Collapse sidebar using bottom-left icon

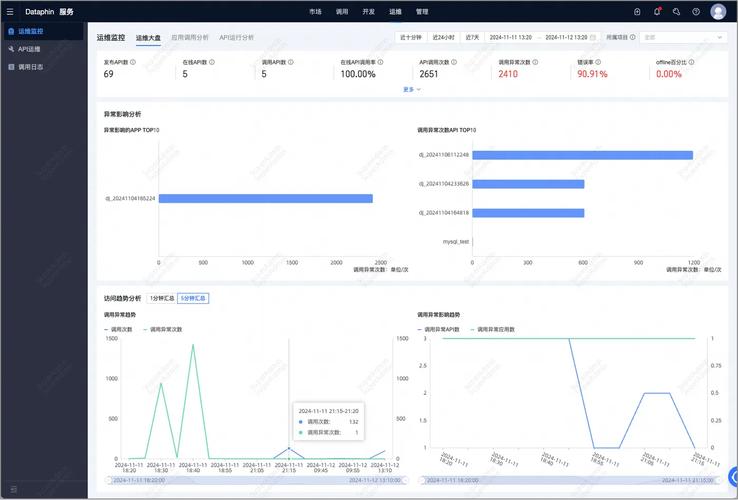pyautogui.click(x=14, y=490)
